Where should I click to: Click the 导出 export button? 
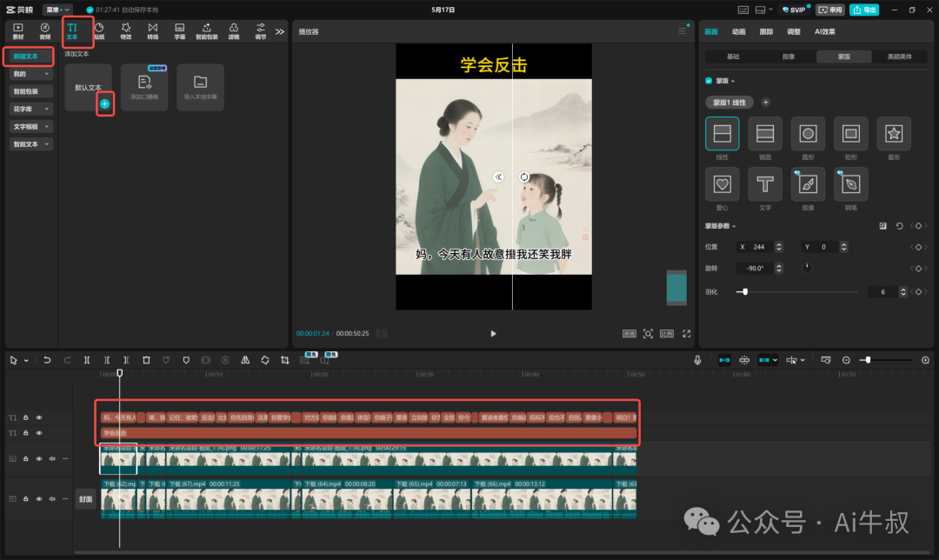[x=863, y=10]
